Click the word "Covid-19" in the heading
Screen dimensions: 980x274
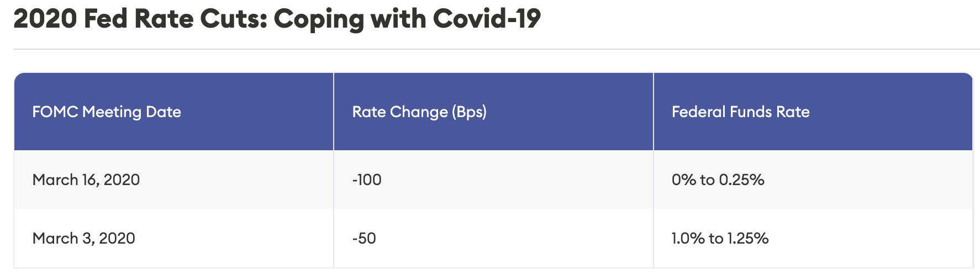[x=487, y=19]
